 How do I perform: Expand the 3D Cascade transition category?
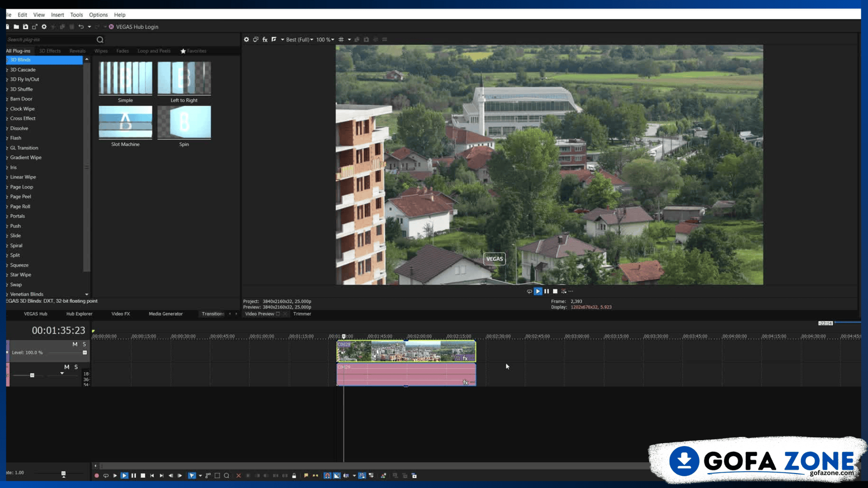(x=23, y=70)
